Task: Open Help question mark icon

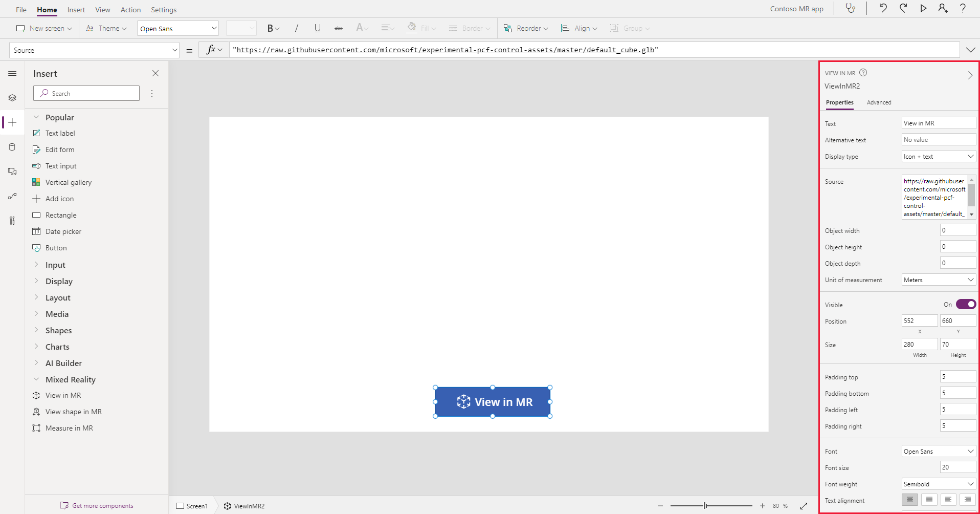Action: [x=963, y=8]
